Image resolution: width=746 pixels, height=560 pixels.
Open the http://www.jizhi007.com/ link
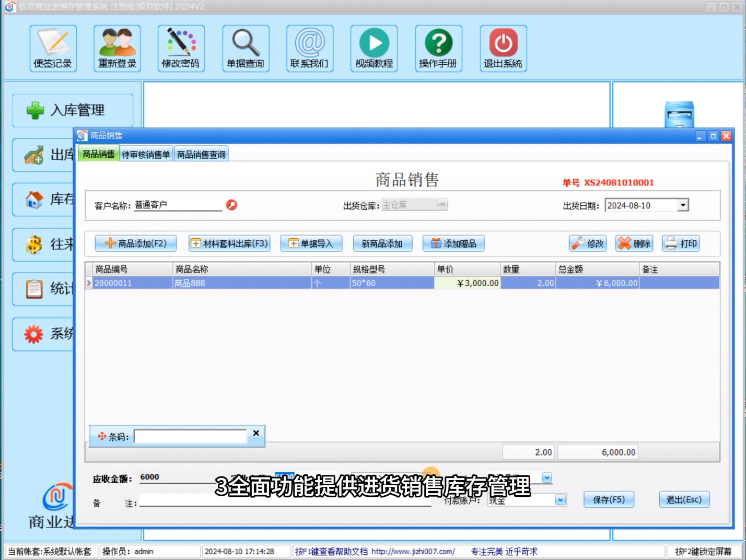tap(413, 552)
